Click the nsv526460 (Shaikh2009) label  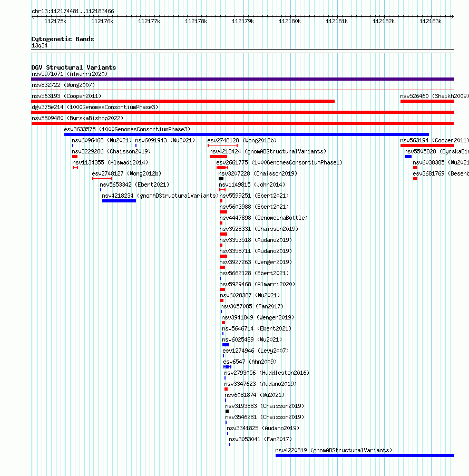tap(434, 96)
